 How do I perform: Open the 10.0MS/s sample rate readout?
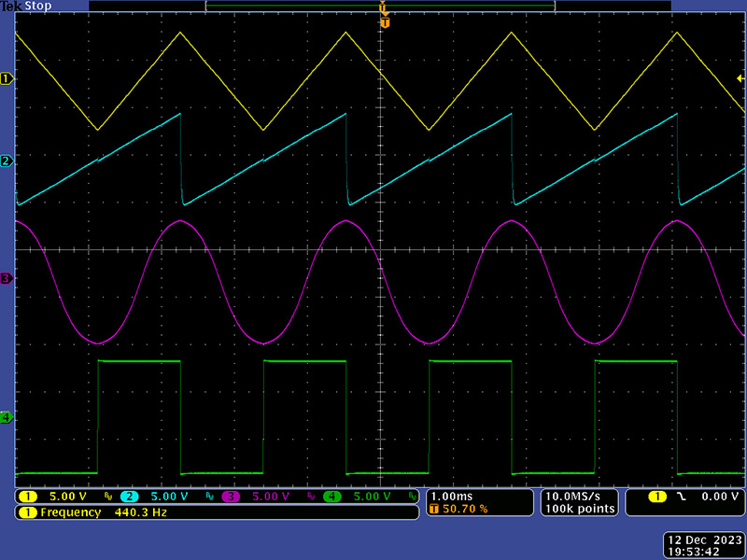click(581, 497)
